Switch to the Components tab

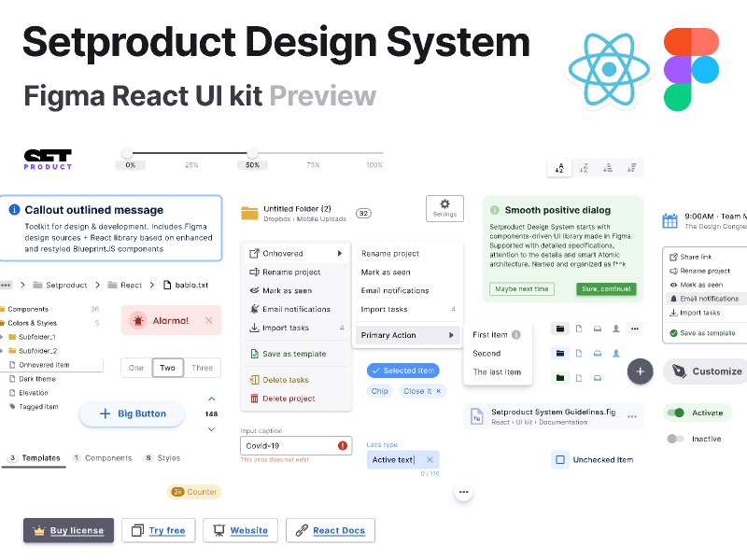(x=102, y=458)
